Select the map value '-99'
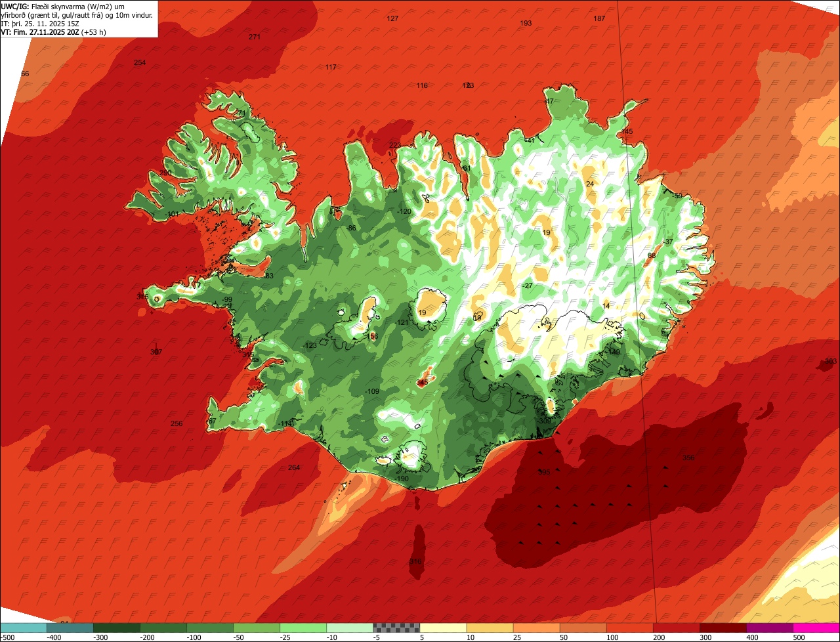Image resolution: width=840 pixels, height=642 pixels. (227, 299)
